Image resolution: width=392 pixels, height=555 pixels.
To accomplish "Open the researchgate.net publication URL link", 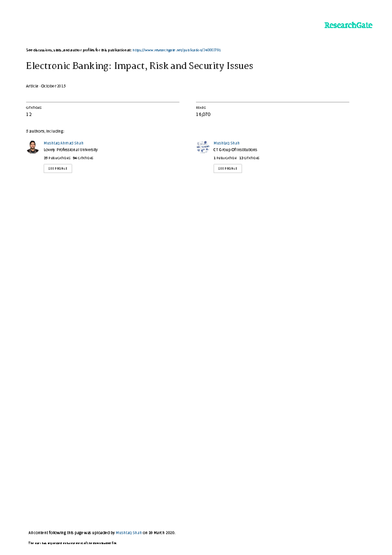I will 176,50.
